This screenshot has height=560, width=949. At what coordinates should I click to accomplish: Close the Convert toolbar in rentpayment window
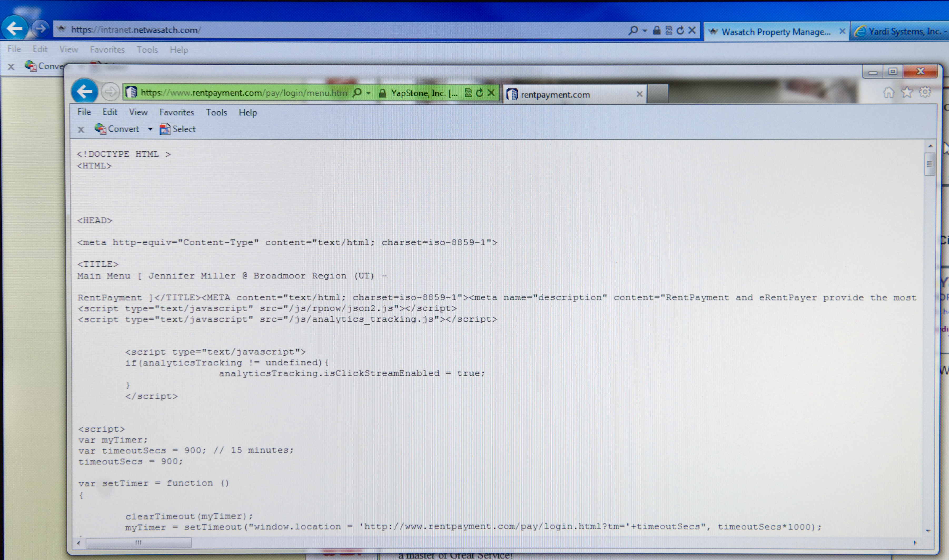[81, 129]
